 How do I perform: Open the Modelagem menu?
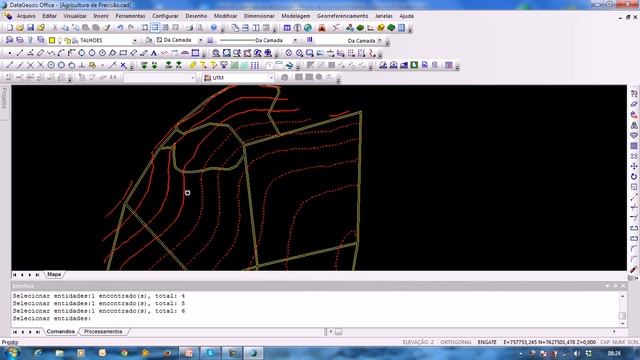coord(296,16)
